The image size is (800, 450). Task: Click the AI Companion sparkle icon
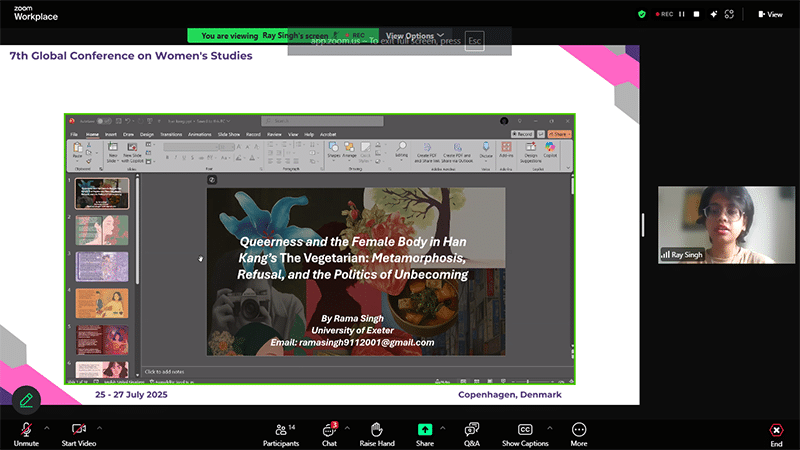click(x=712, y=14)
